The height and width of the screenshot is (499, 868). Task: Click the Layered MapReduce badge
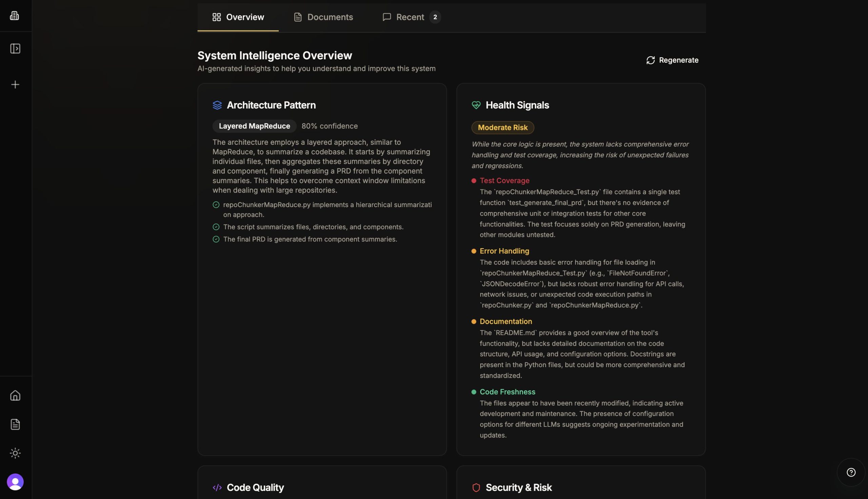click(x=254, y=126)
